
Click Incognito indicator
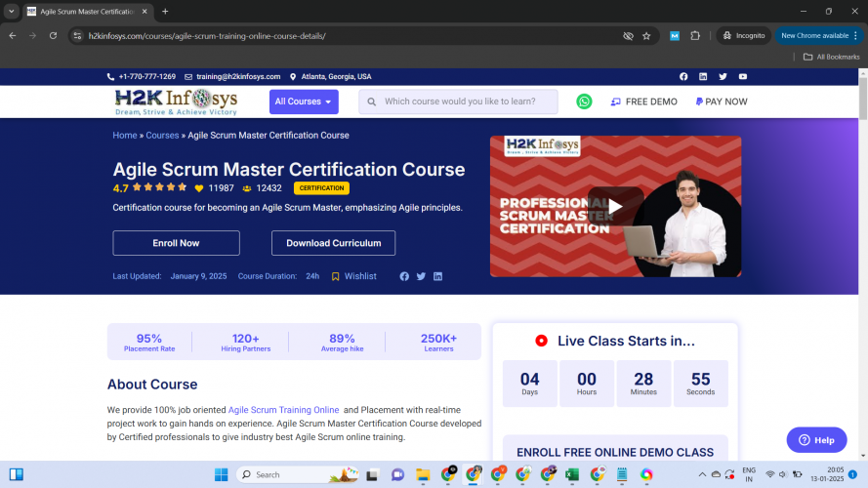point(744,35)
